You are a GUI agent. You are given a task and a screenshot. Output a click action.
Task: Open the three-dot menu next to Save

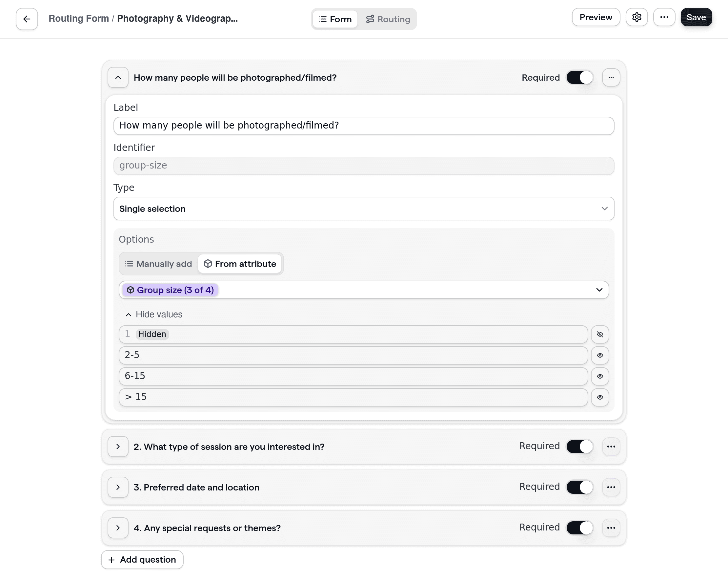click(x=664, y=17)
